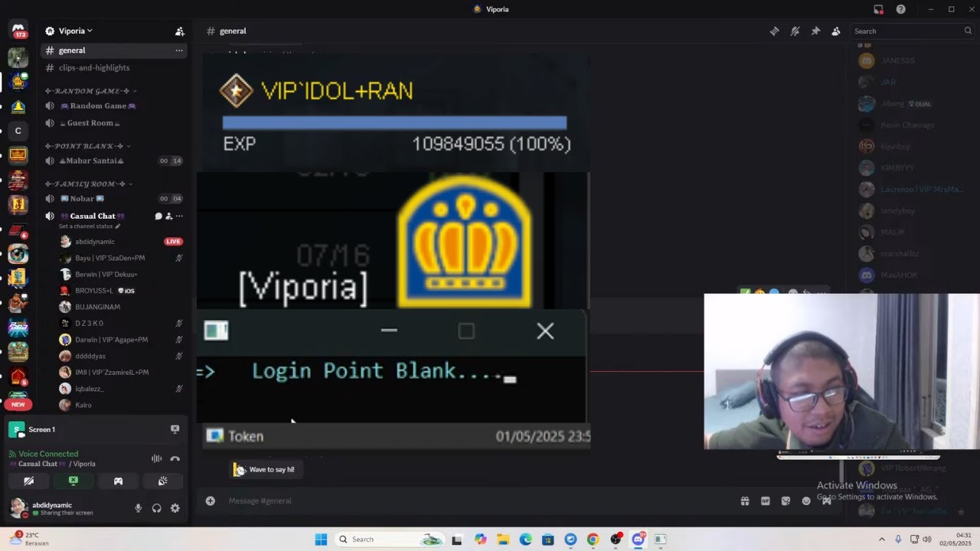The image size is (980, 551).
Task: Open Casual Chat channel options
Action: (179, 216)
